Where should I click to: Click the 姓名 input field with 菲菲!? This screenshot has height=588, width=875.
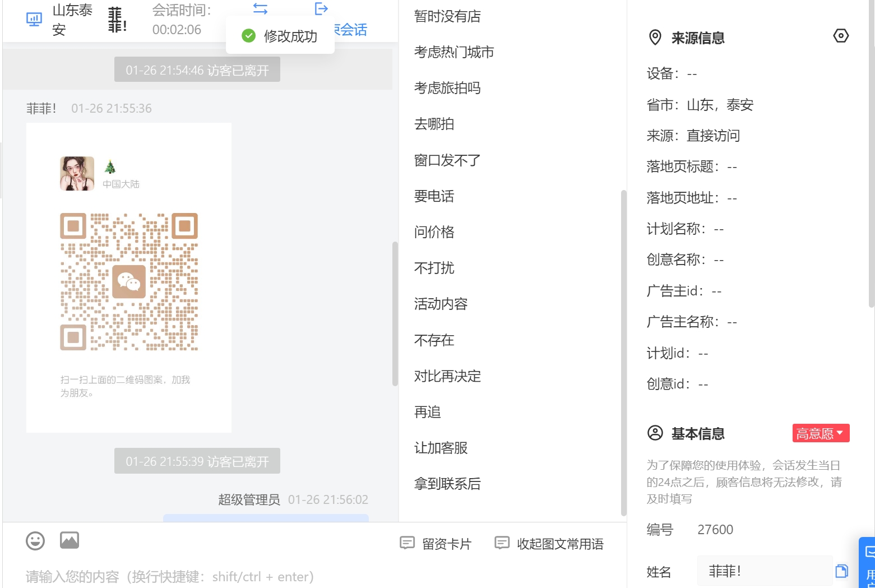click(x=765, y=571)
